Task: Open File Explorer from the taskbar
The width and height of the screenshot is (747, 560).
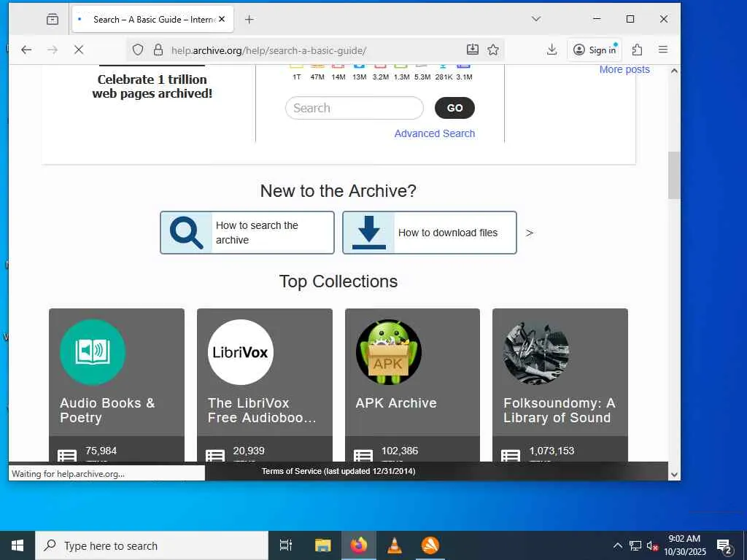Action: (x=322, y=545)
